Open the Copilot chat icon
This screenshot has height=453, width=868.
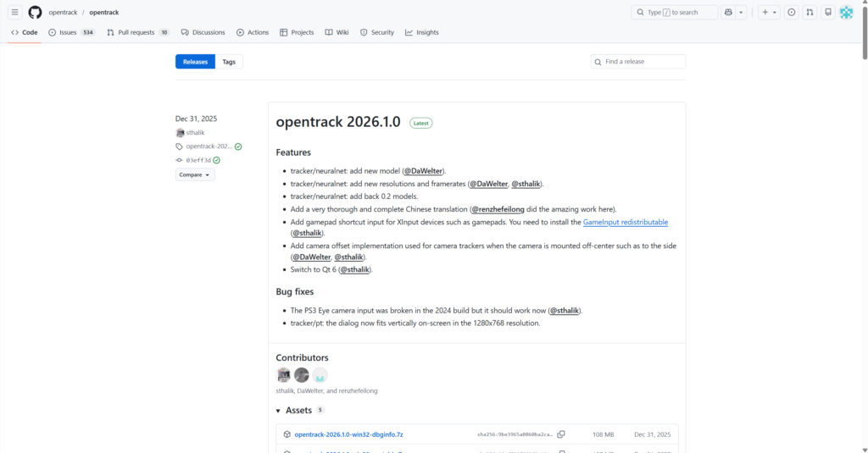click(728, 12)
